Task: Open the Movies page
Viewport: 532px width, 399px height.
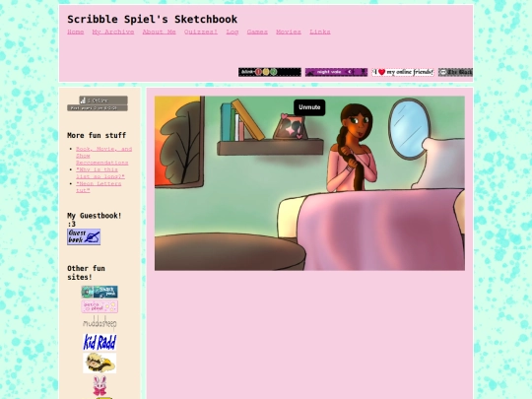Action: (289, 32)
